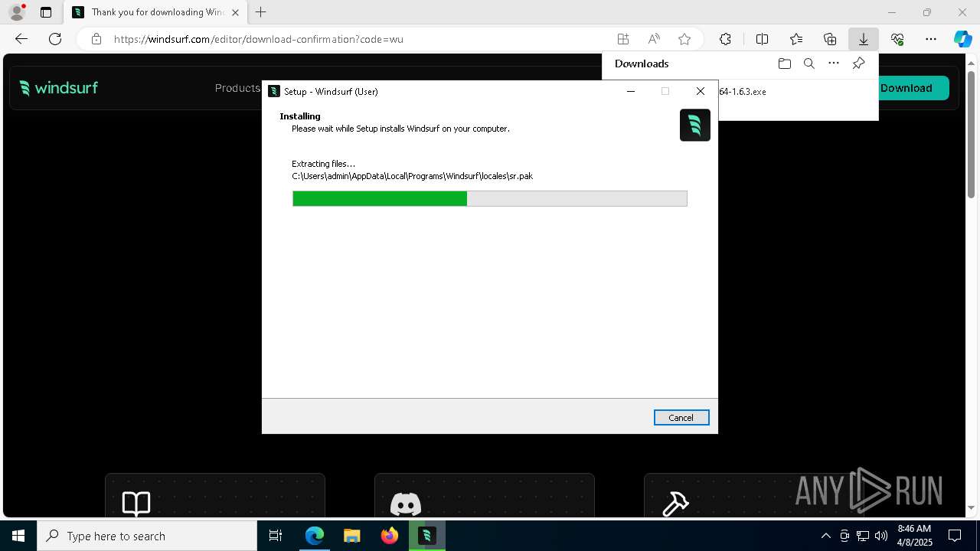
Task: Open Browser essentials heart icon
Action: coord(897,39)
